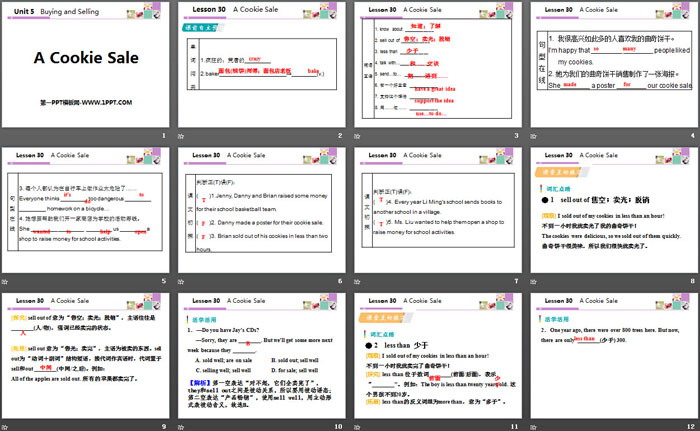Image resolution: width=700 pixels, height=431 pixels.
Task: Open slide 10 with the Jay's CDs question
Action: [262, 357]
